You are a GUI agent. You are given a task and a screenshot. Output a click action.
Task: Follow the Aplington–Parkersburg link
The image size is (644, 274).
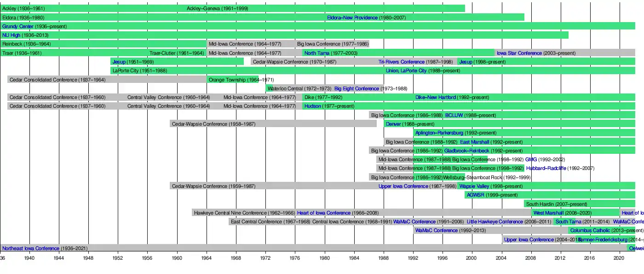click(439, 133)
